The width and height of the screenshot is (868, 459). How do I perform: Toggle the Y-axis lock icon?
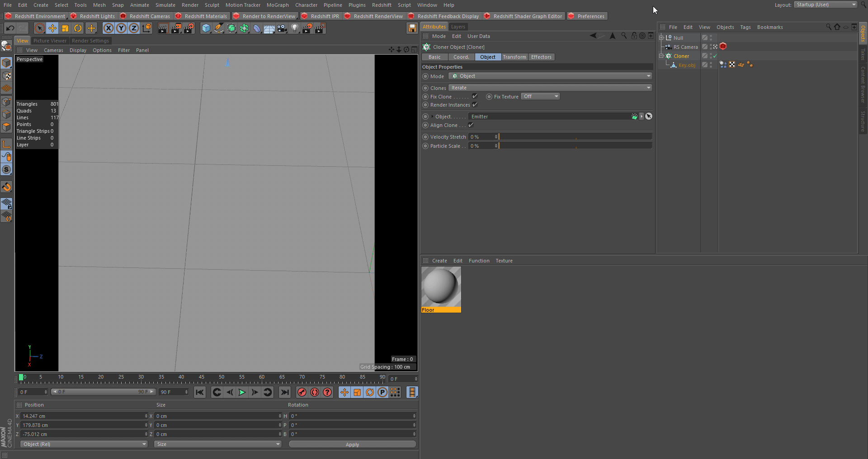(x=121, y=28)
